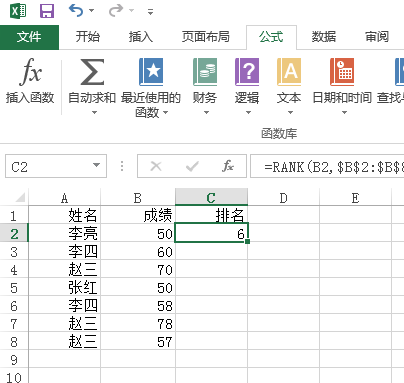Click the fill handle of cell C2
The image size is (404, 383).
click(x=247, y=241)
